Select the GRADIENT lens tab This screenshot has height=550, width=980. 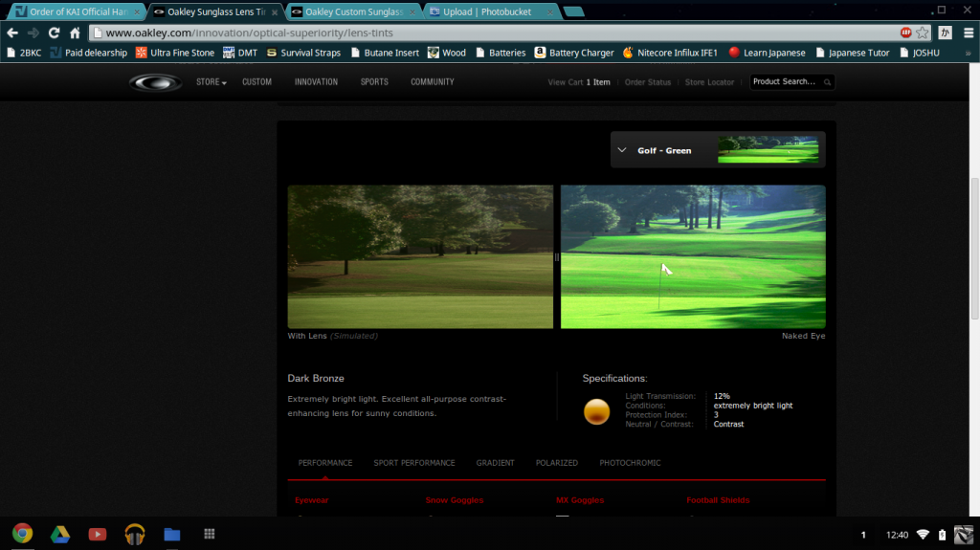click(x=496, y=463)
